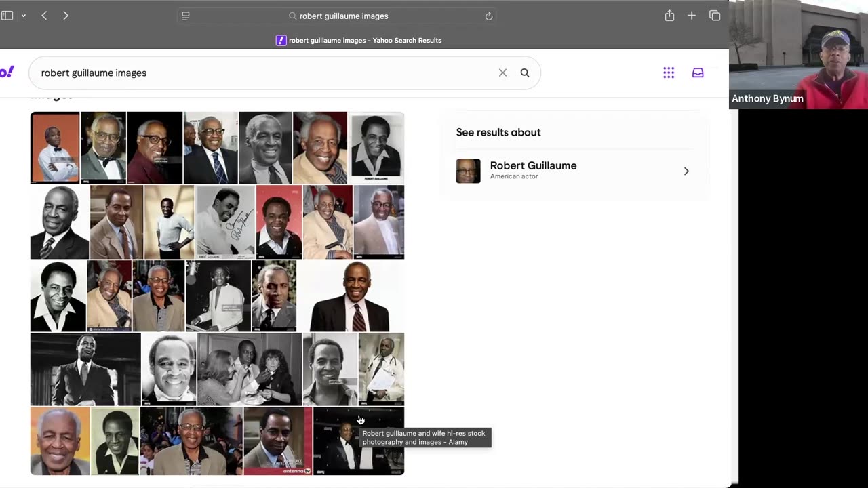Click the Safari sidebar toggle icon
Screen dimensions: 868x488
tap(7, 16)
